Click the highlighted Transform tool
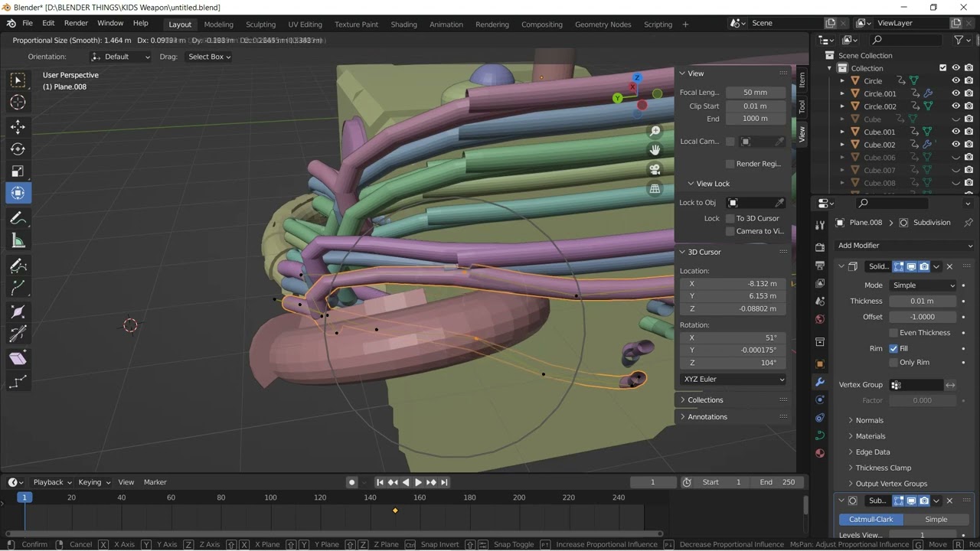Screen dimensions: 980x551 18,194
